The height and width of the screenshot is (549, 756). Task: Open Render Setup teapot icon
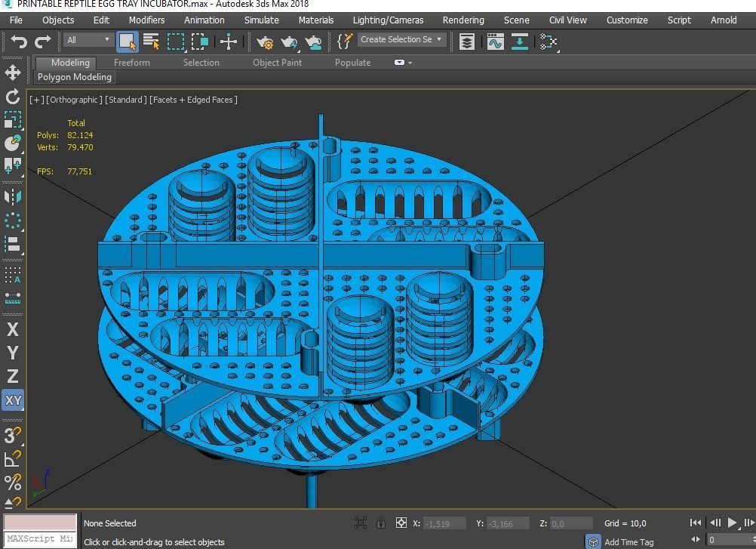[x=265, y=42]
